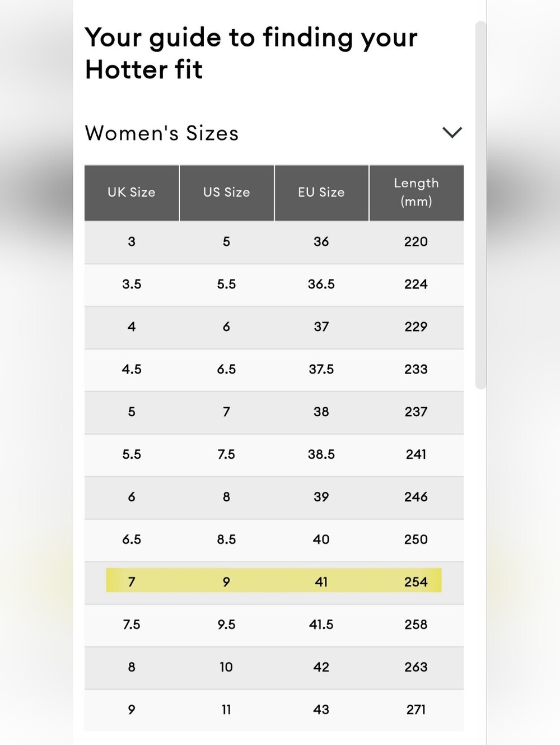Click the Length (mm) column header
560x745 pixels.
417,193
